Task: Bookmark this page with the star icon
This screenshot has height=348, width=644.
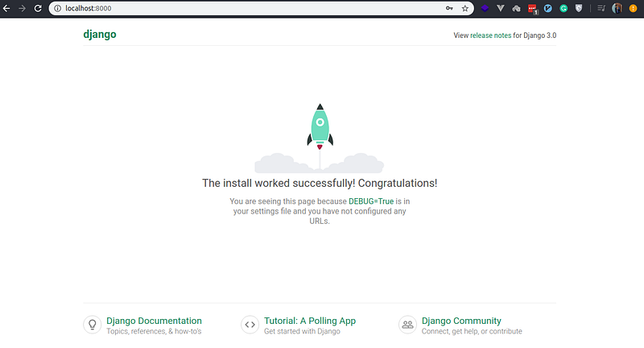Action: [465, 8]
